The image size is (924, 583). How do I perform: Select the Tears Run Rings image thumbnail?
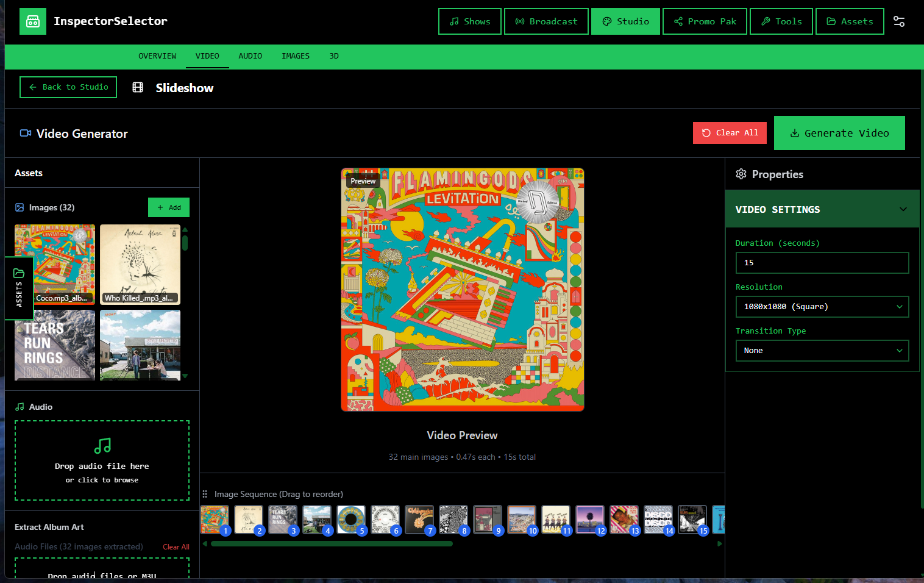55,345
